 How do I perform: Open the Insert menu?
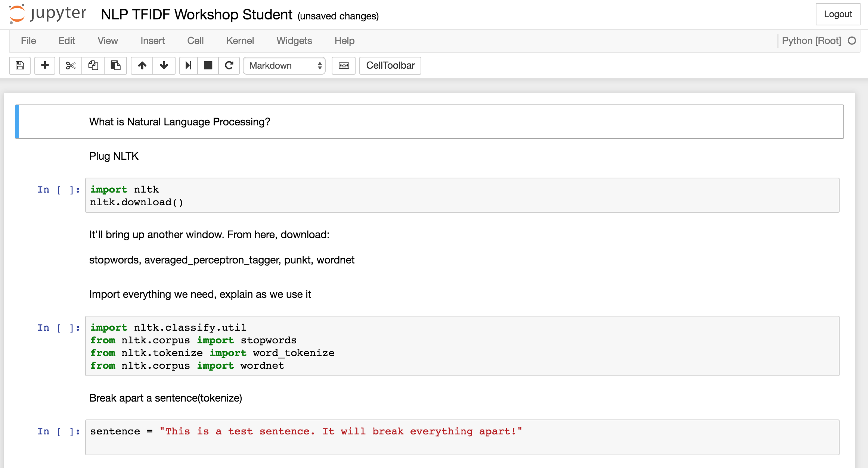tap(152, 41)
